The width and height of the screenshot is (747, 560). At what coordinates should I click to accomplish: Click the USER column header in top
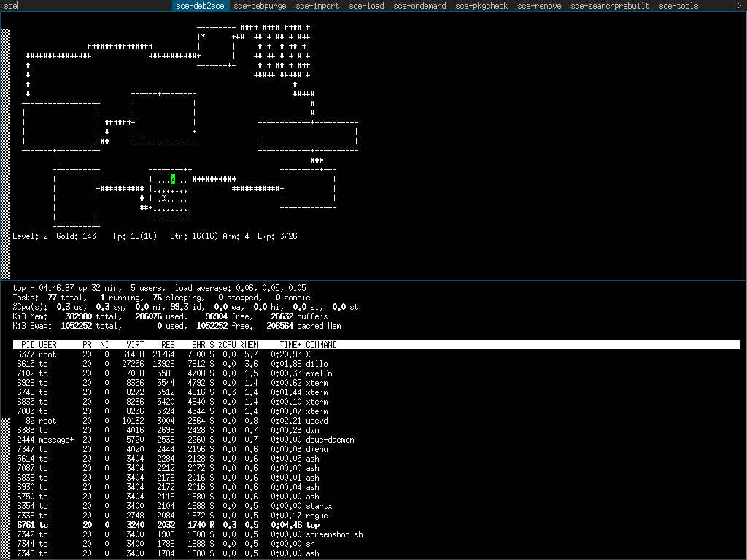pyautogui.click(x=47, y=345)
